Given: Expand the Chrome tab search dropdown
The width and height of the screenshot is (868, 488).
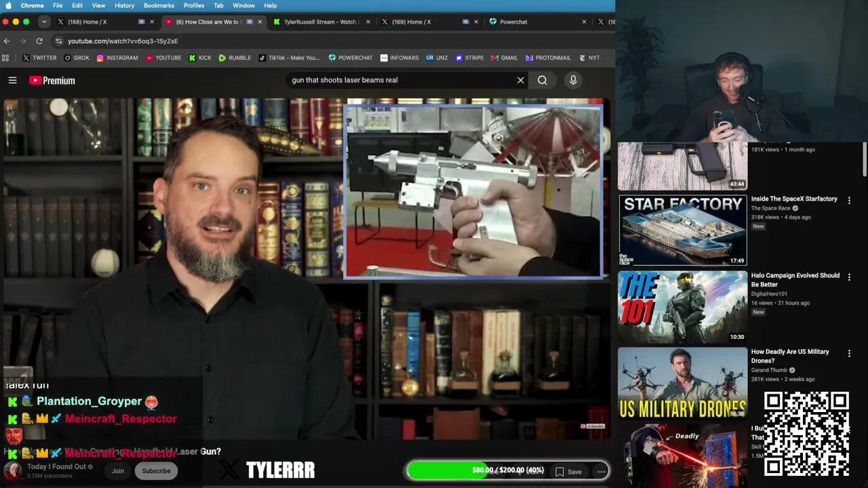Looking at the screenshot, I should point(44,22).
